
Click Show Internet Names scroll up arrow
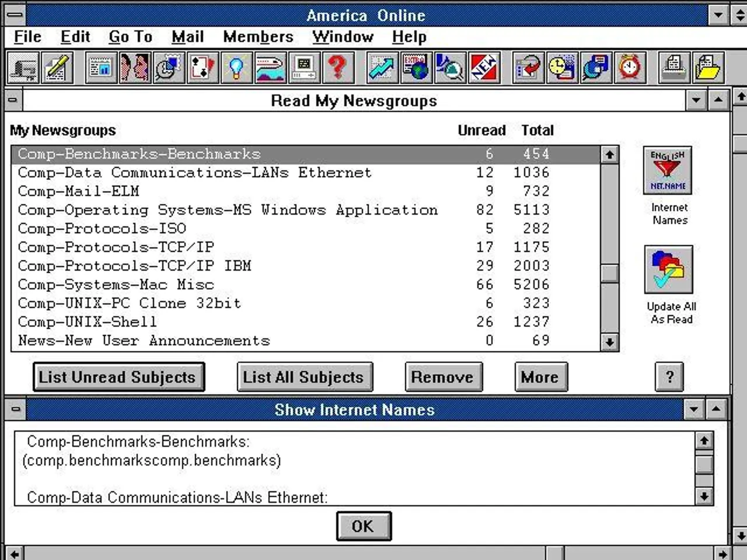(x=704, y=440)
